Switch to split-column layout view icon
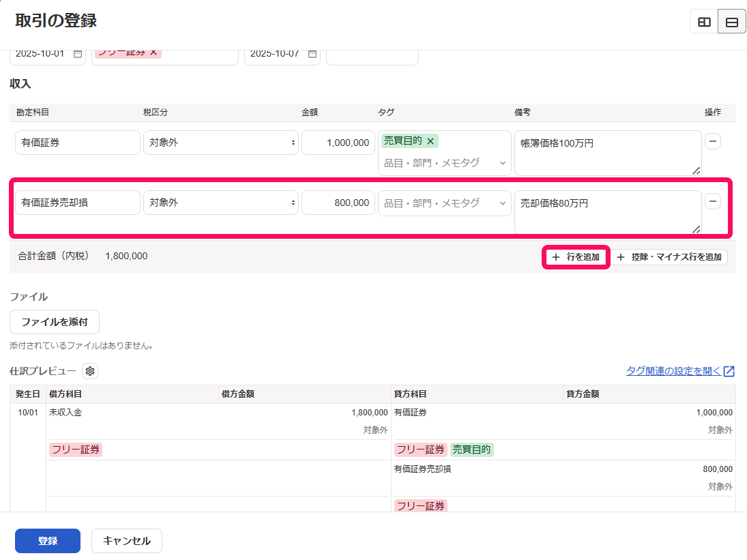 (704, 22)
